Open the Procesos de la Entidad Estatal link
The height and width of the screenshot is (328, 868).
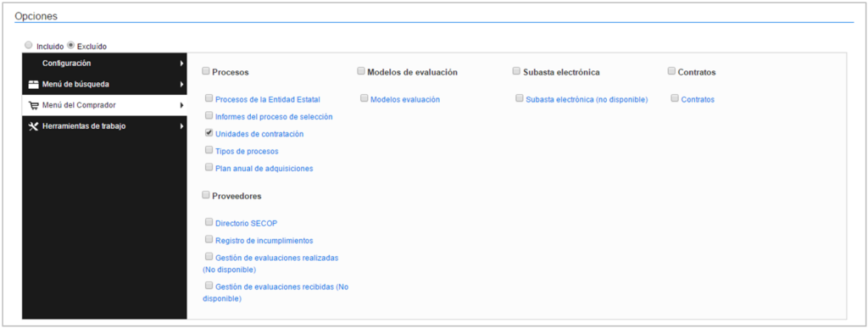267,99
